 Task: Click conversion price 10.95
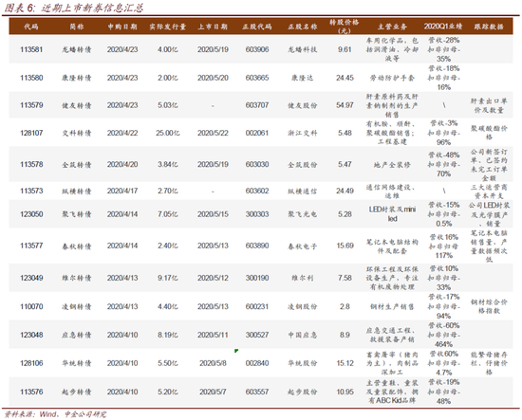click(x=345, y=393)
